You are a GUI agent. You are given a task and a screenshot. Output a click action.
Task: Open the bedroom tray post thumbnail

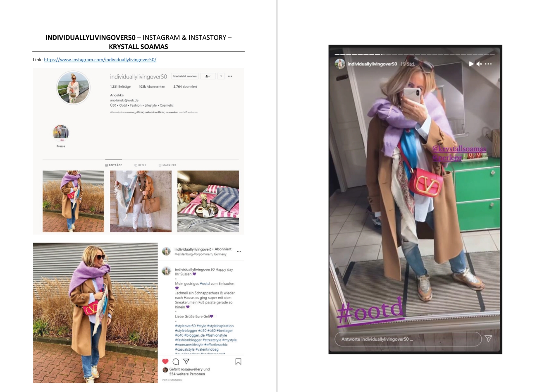coord(208,201)
